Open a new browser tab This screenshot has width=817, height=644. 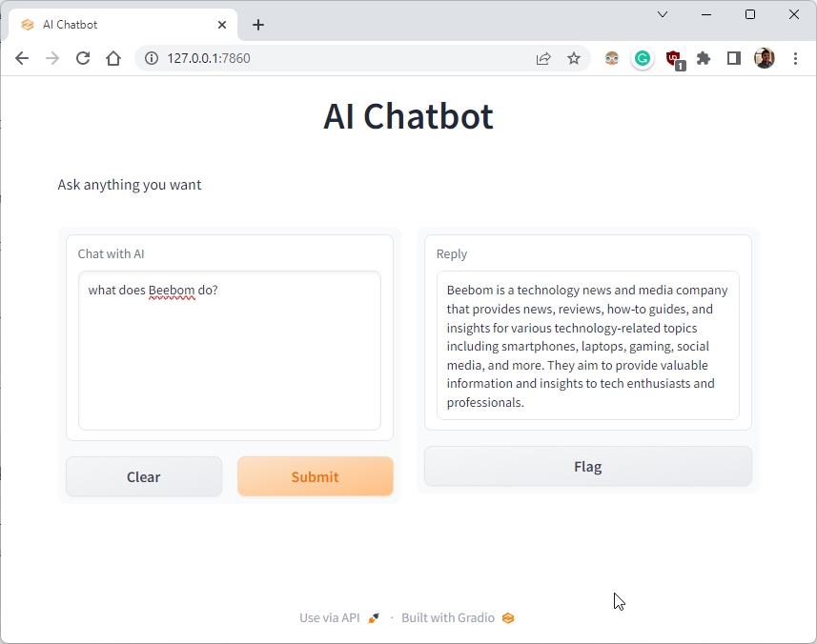click(x=257, y=24)
